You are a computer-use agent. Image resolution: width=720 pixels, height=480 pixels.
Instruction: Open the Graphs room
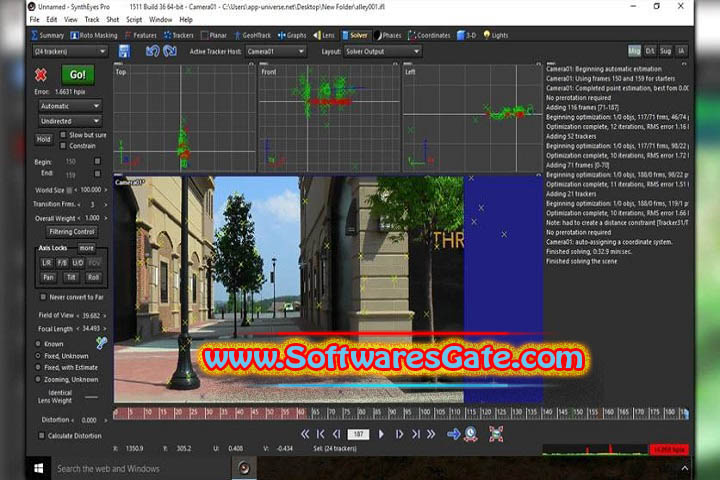point(292,35)
